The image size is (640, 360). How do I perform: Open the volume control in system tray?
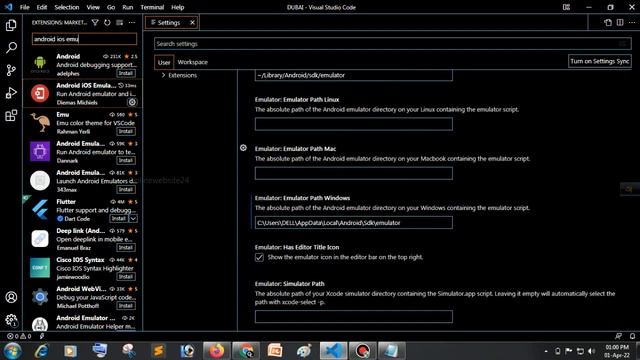point(591,351)
